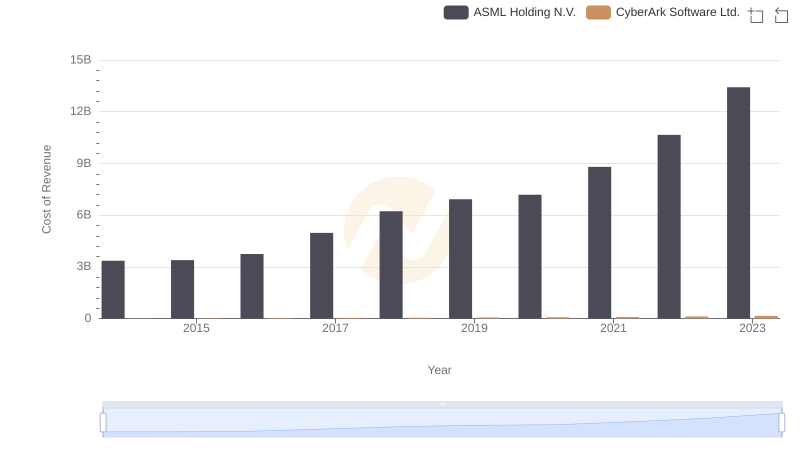800x461 pixels.
Task: Click the left handle of zoom slider
Action: pyautogui.click(x=103, y=423)
